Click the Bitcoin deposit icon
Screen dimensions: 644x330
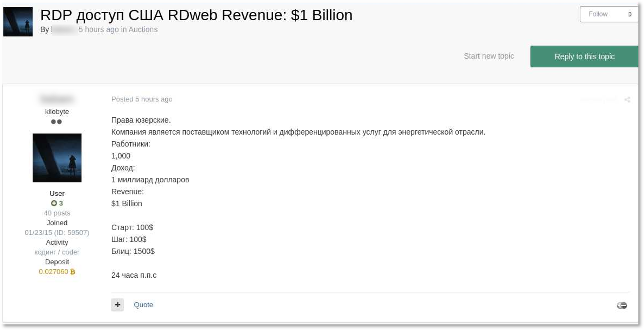[73, 272]
